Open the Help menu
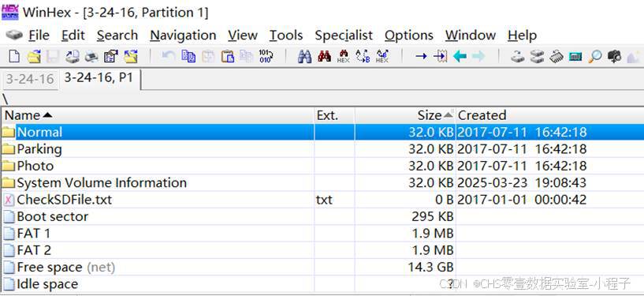This screenshot has height=296, width=644. pos(522,36)
